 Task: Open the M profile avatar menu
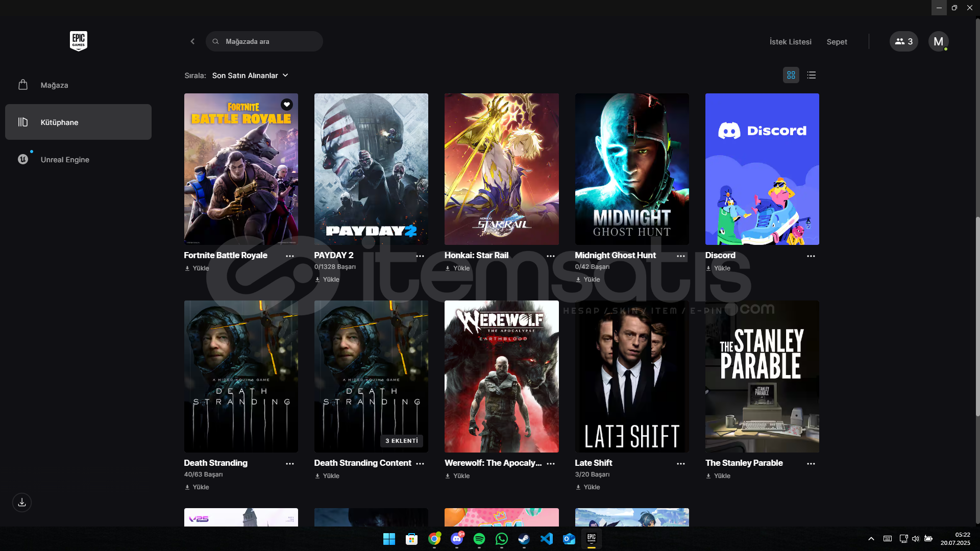pos(939,41)
